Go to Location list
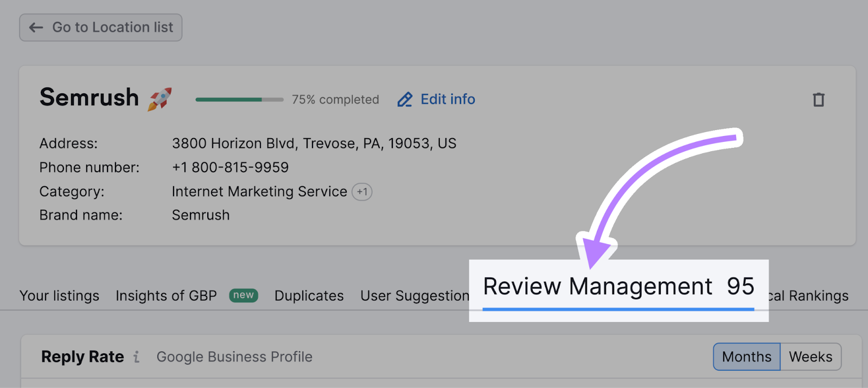 pyautogui.click(x=101, y=28)
